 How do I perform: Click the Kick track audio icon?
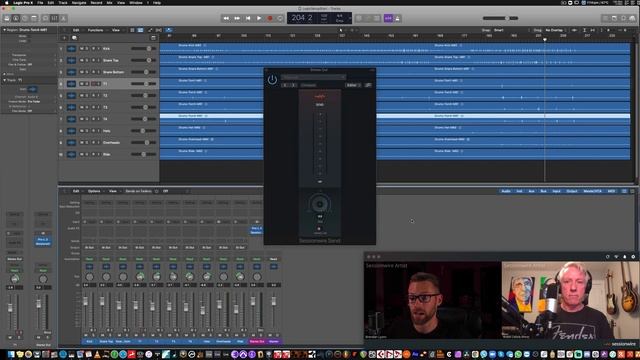tap(71, 49)
